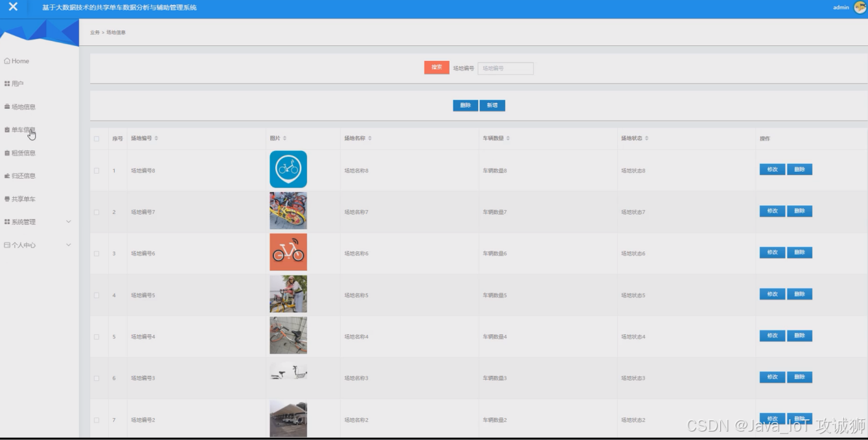Open 场地信息 in the sidebar menu
The height and width of the screenshot is (440, 868).
click(23, 107)
